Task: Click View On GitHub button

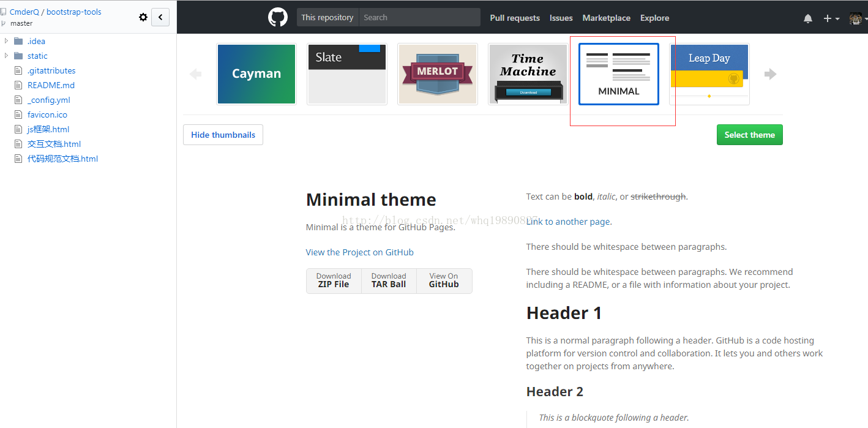Action: 444,280
